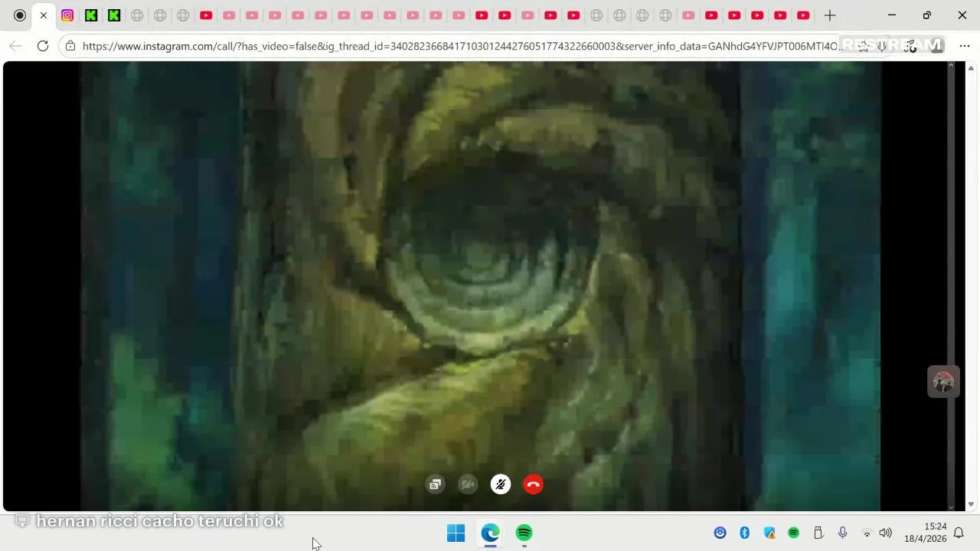The image size is (980, 551).
Task: Click the page scrollbar down arrow
Action: pos(972,505)
